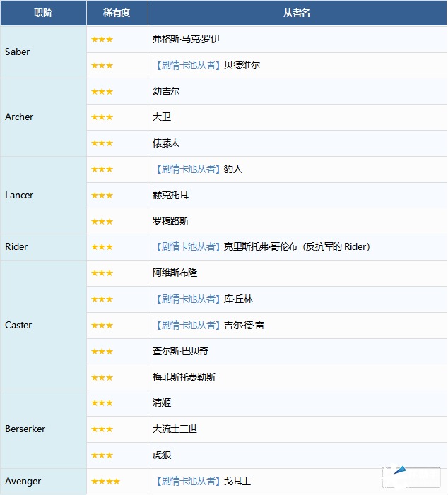Click the star rating for 大卫
The image size is (448, 495).
tap(102, 117)
